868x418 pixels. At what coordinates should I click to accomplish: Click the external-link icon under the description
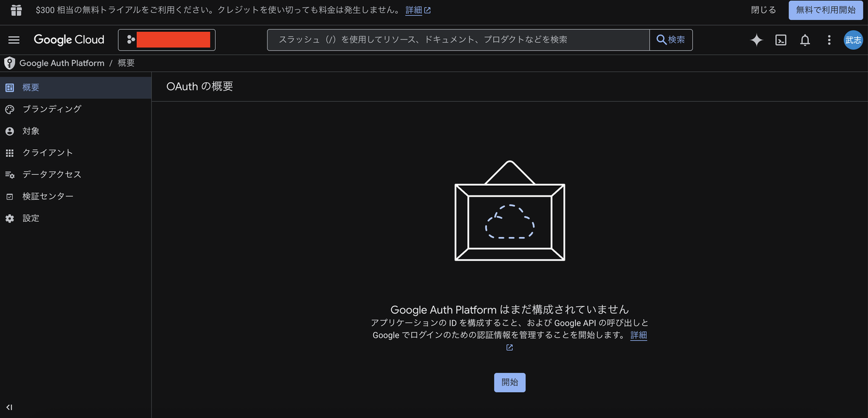point(509,348)
